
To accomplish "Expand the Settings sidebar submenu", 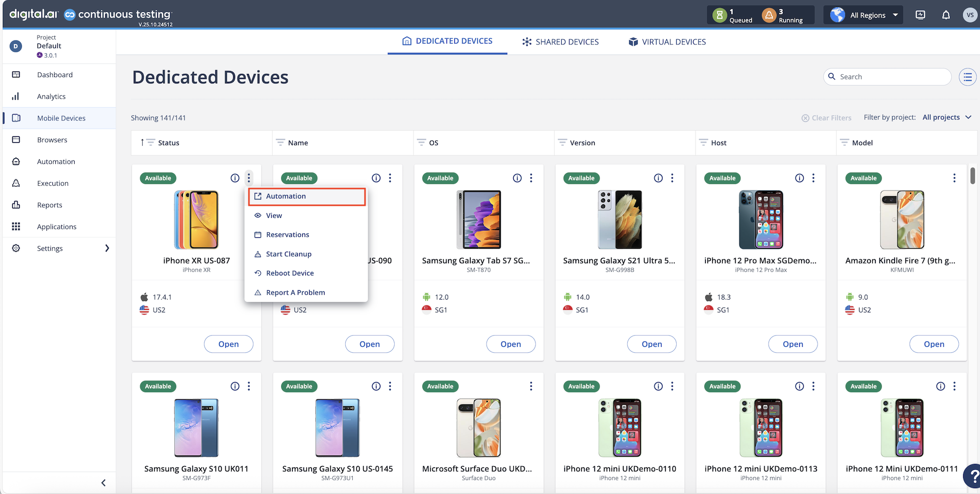I will click(x=107, y=248).
